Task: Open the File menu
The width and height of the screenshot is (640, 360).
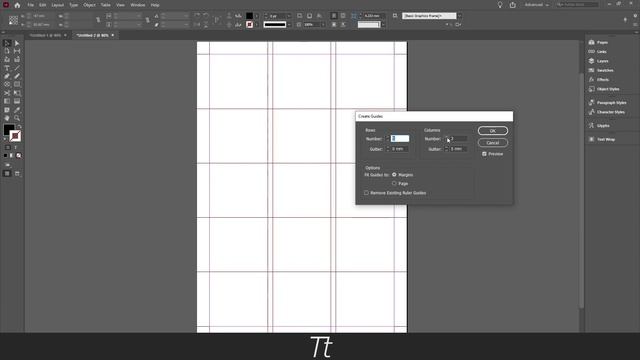Action: (31, 5)
